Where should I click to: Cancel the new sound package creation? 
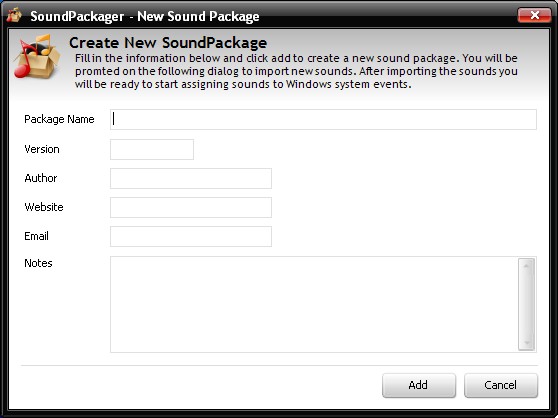501,385
